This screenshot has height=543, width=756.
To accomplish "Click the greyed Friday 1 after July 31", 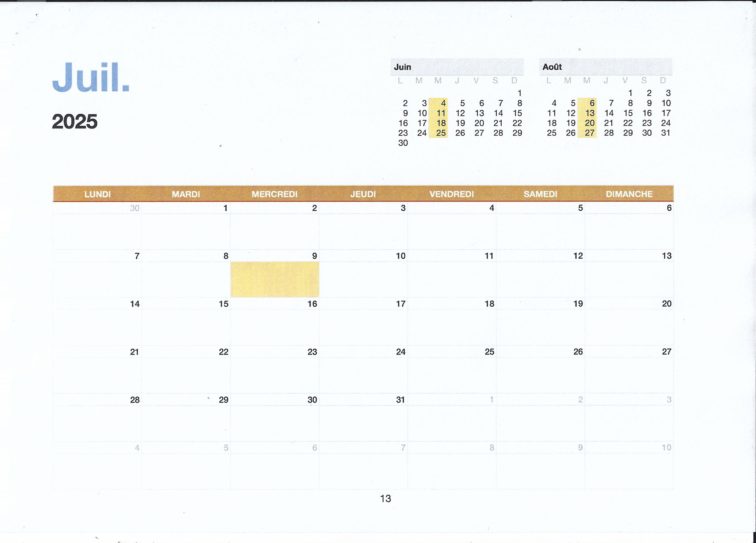I will (x=492, y=400).
